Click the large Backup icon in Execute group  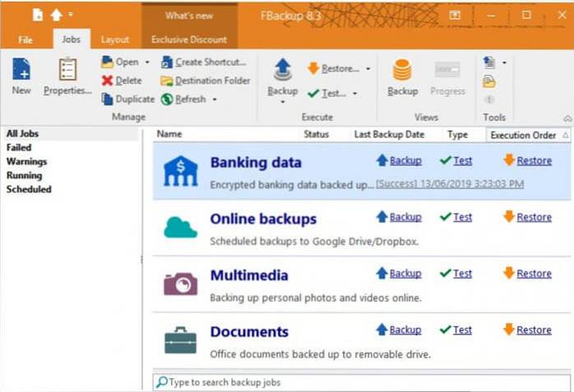point(283,70)
